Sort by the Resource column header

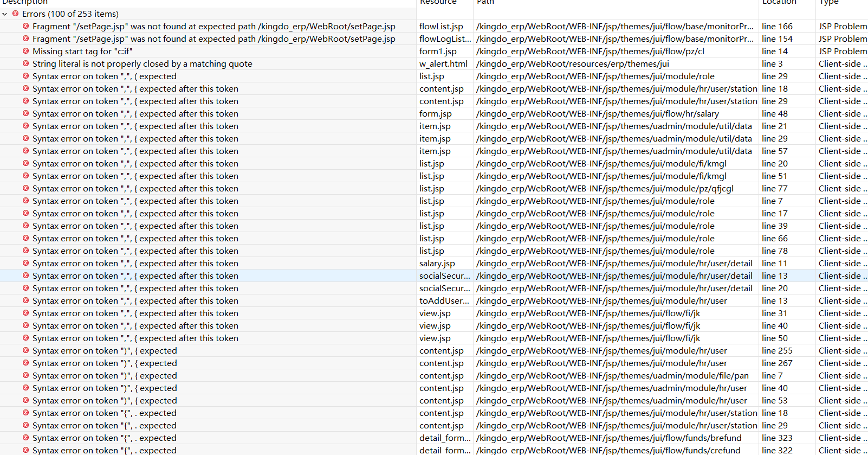coord(438,2)
